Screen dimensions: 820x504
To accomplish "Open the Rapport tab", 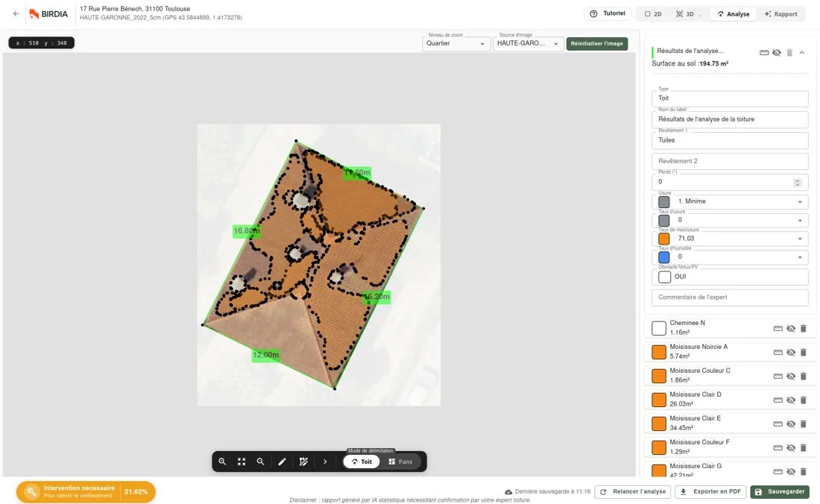I will pos(780,14).
